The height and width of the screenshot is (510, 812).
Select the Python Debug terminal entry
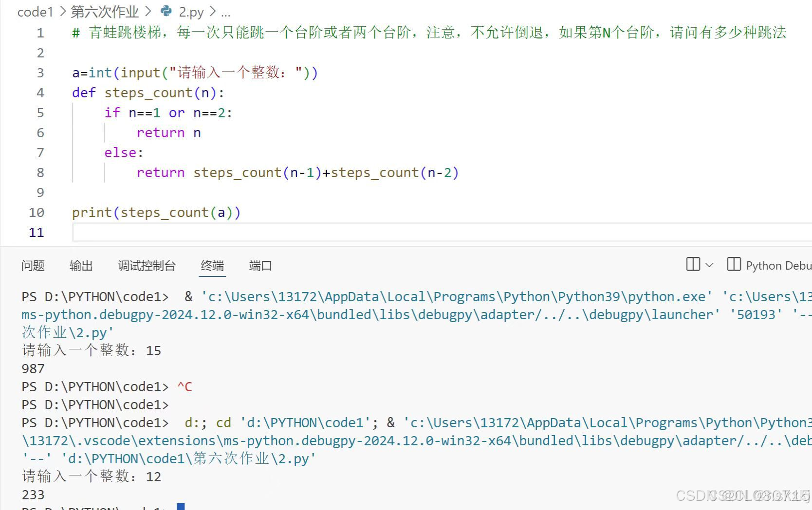(x=769, y=265)
